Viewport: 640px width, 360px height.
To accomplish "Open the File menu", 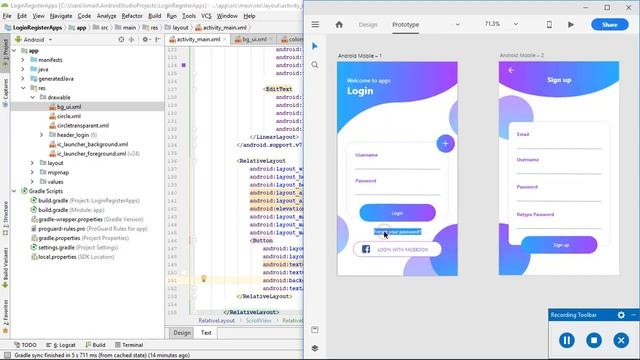I will pos(7,16).
